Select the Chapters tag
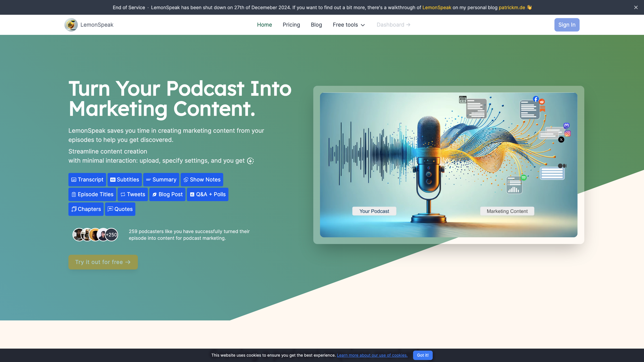Image resolution: width=644 pixels, height=362 pixels. point(86,209)
